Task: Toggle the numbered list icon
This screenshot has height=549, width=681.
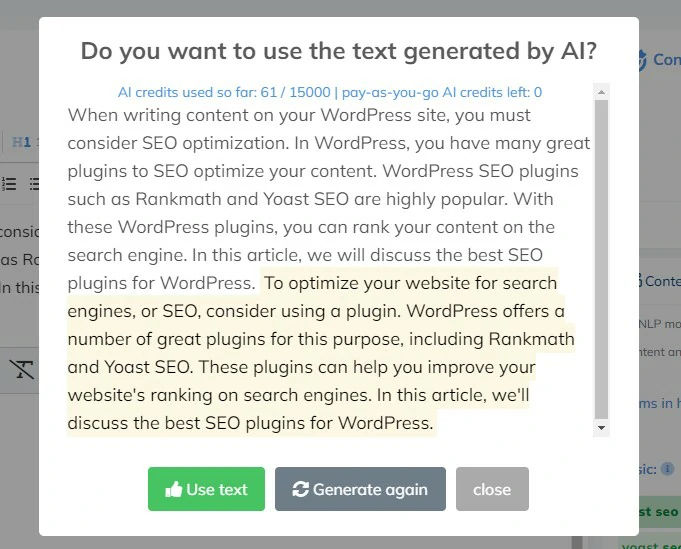Action: click(x=9, y=184)
